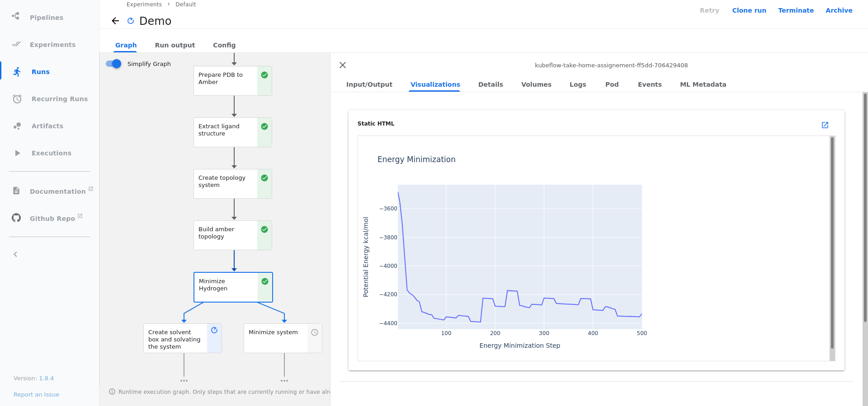This screenshot has width=868, height=406.
Task: Click Report an Issue link
Action: click(x=36, y=394)
